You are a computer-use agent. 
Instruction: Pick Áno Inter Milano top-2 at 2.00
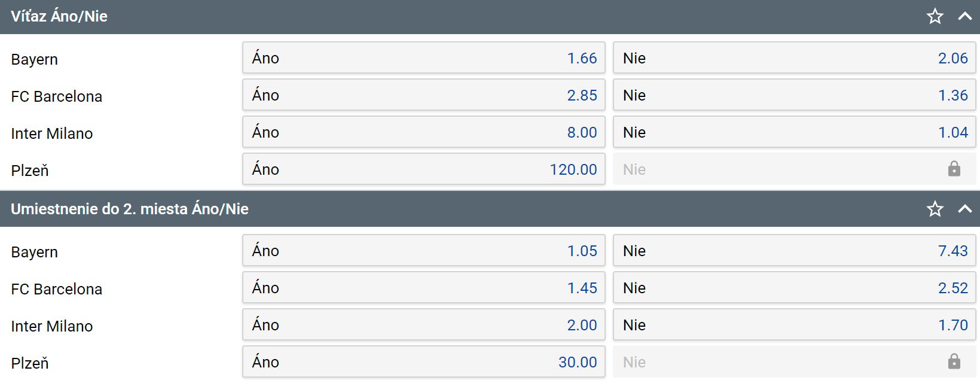pyautogui.click(x=423, y=325)
